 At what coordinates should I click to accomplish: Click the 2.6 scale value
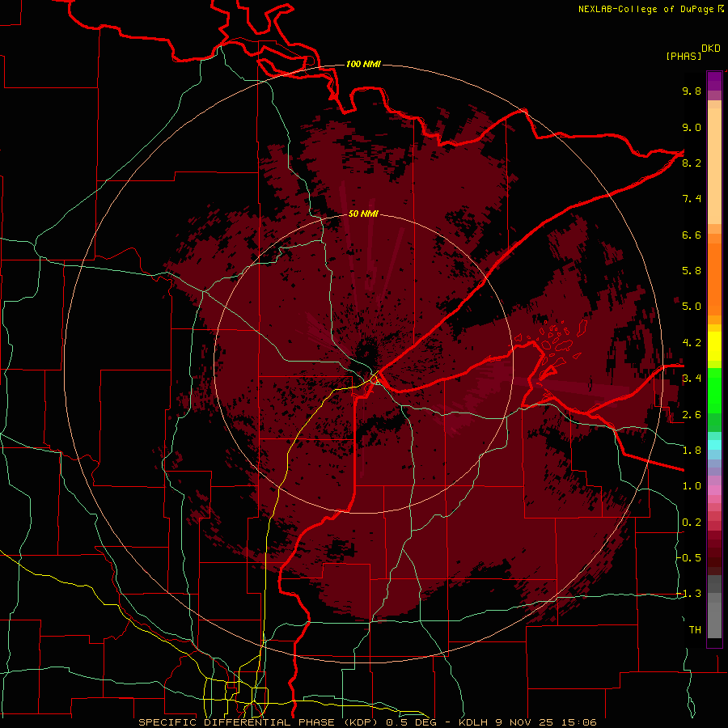point(692,415)
